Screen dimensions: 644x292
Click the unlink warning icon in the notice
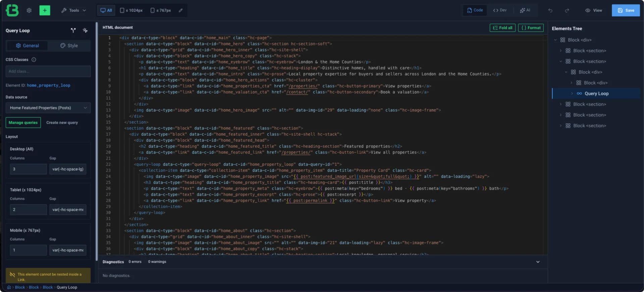[12, 275]
